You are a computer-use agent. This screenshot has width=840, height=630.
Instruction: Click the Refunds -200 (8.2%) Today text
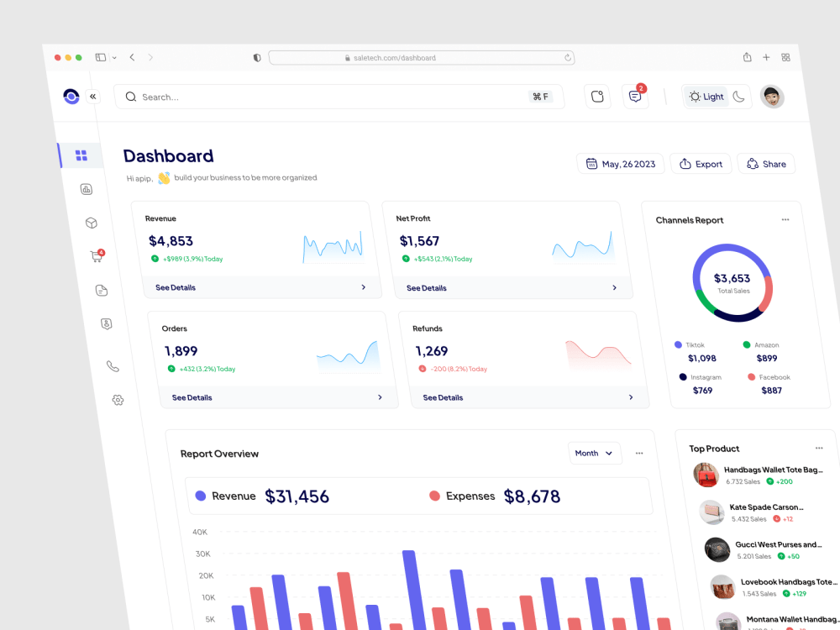pos(459,369)
